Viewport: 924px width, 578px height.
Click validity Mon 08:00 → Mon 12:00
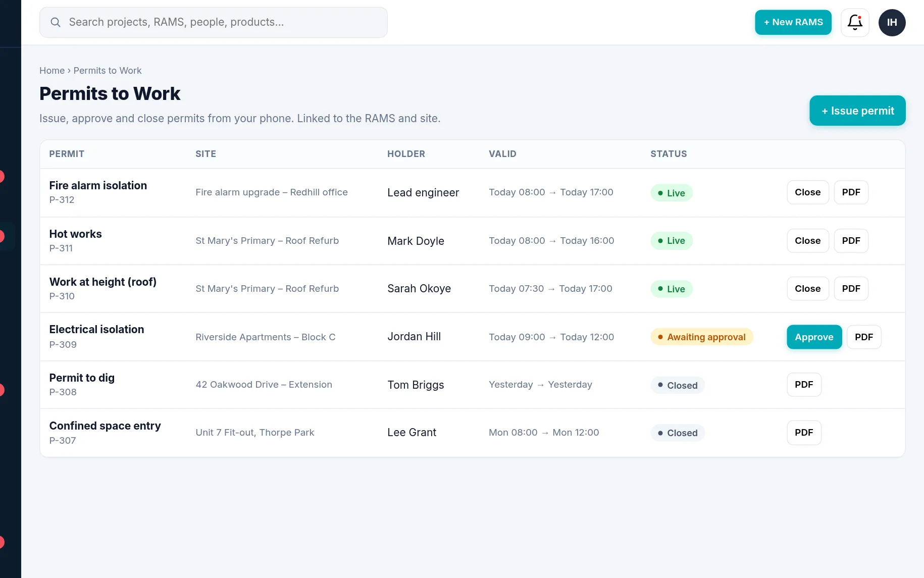[544, 433]
